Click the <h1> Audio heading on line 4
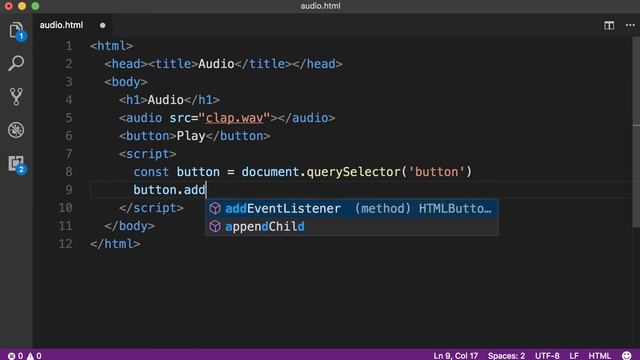Screen dimensions: 640x360 click(169, 100)
